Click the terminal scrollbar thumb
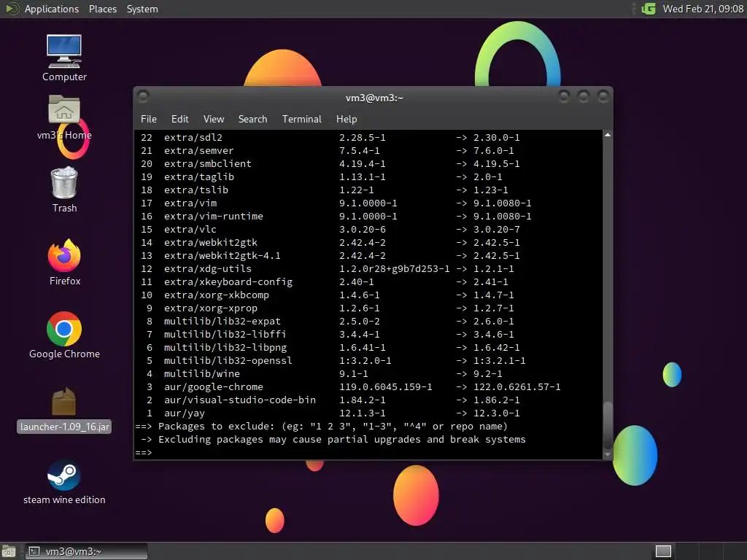This screenshot has height=560, width=747. (x=608, y=425)
